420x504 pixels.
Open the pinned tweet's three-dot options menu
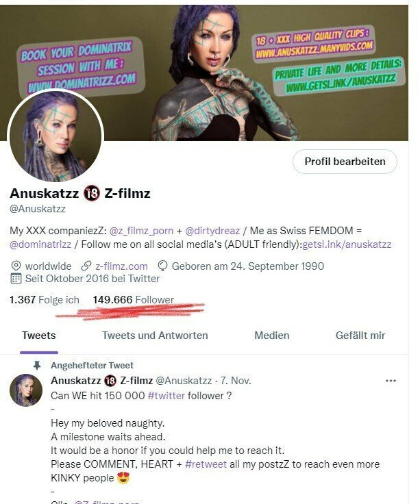(391, 381)
